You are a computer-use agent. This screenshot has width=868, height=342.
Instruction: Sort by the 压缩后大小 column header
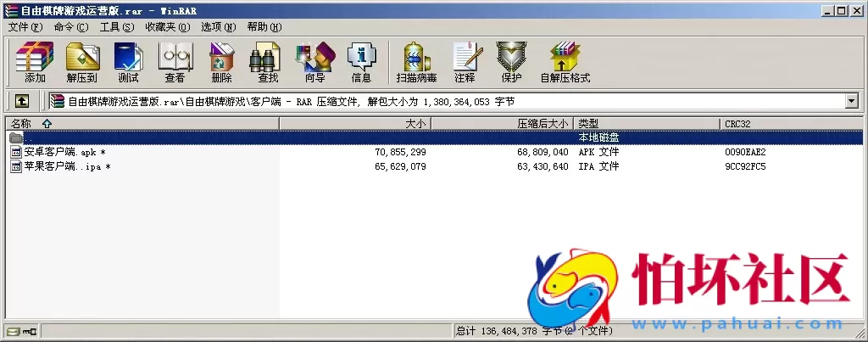[x=502, y=124]
